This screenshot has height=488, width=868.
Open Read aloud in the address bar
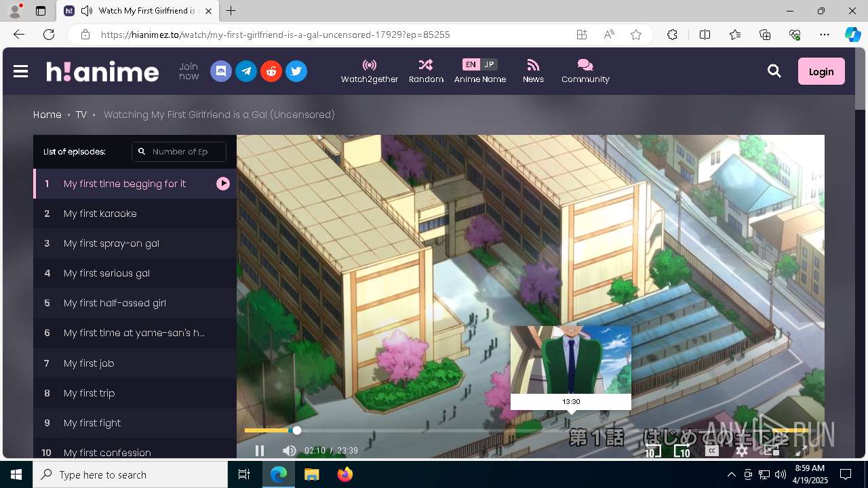(x=609, y=35)
